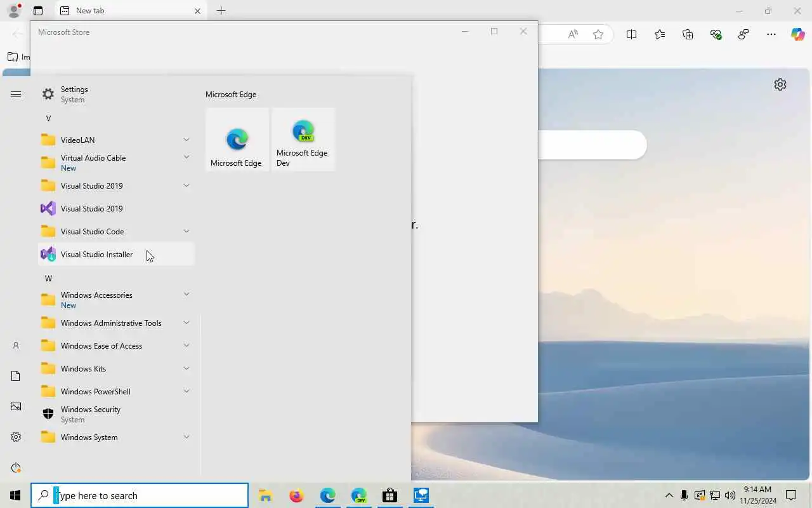Click Edge Read aloud icon
This screenshot has width=812, height=508.
pyautogui.click(x=573, y=34)
